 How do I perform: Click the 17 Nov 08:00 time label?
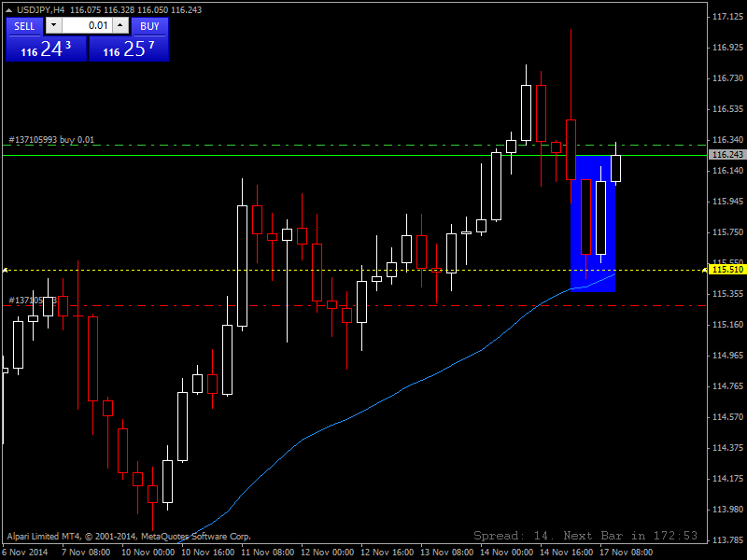(x=626, y=552)
